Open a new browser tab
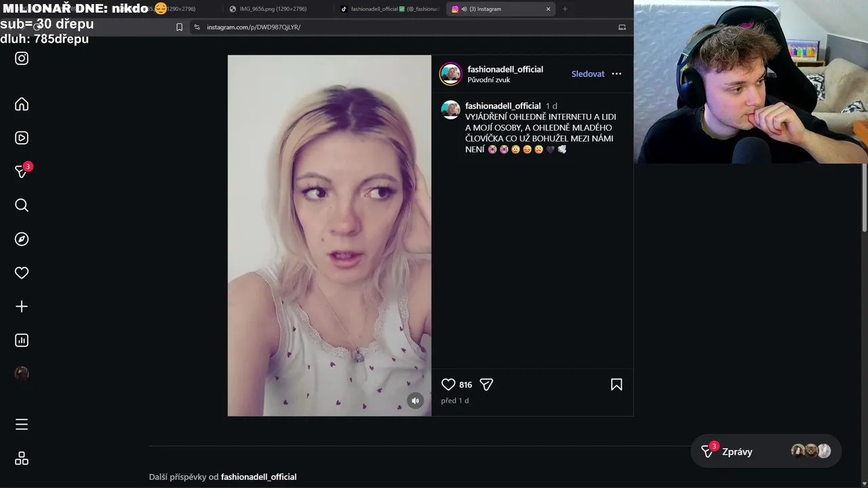868x488 pixels. click(565, 9)
